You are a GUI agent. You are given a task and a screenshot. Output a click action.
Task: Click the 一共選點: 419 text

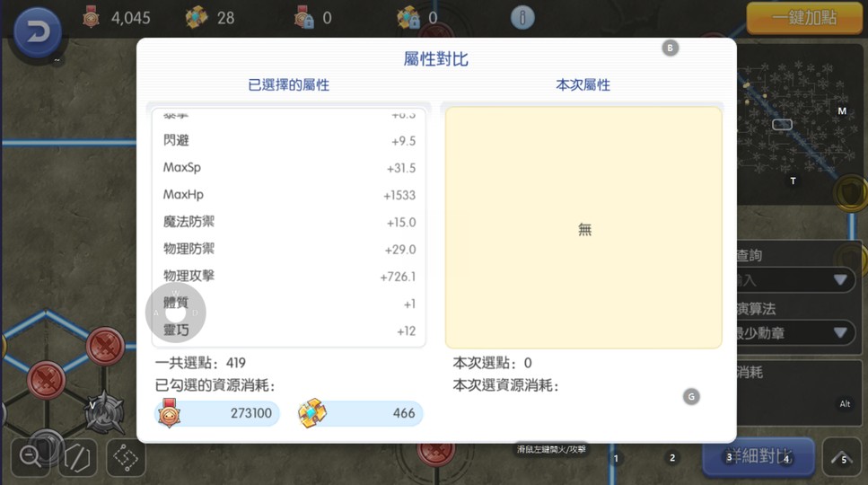click(x=200, y=363)
